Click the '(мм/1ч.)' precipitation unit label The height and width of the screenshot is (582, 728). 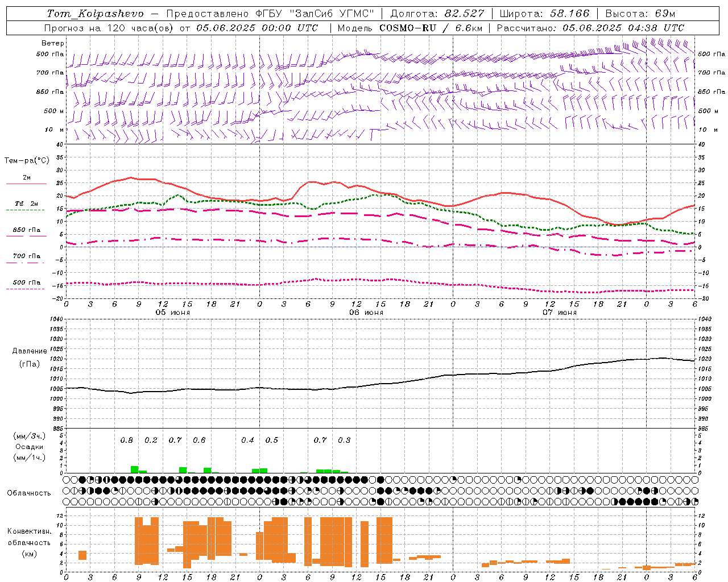[x=29, y=458]
